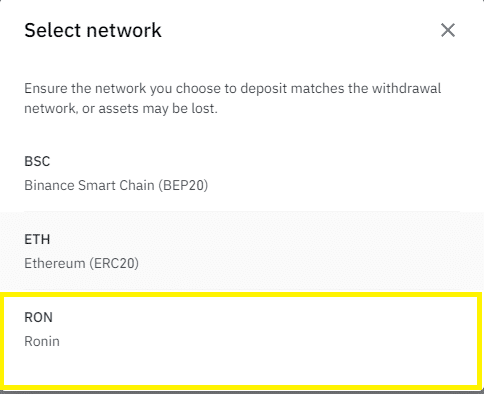Image resolution: width=484 pixels, height=394 pixels.
Task: Click the shaded Ethereum network row
Action: (242, 251)
